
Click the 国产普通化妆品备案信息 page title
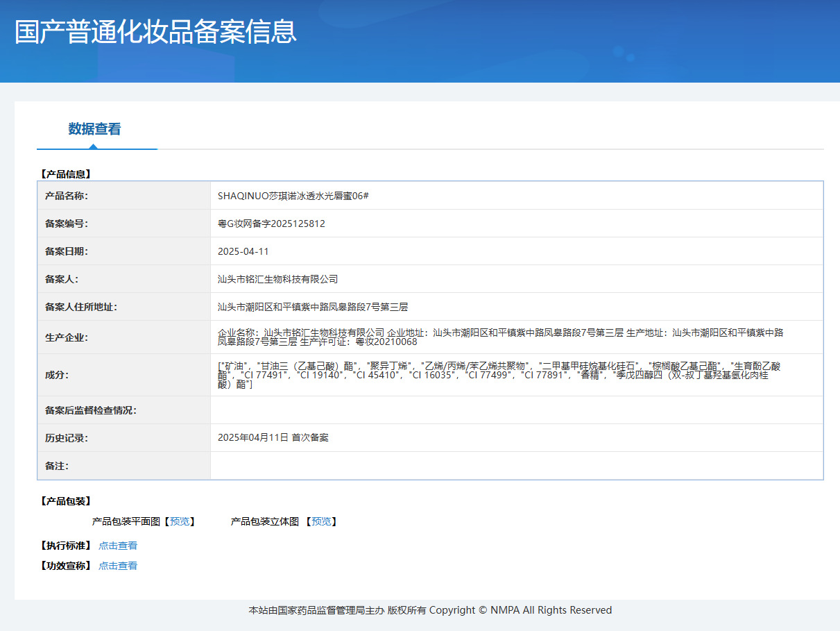pos(155,32)
